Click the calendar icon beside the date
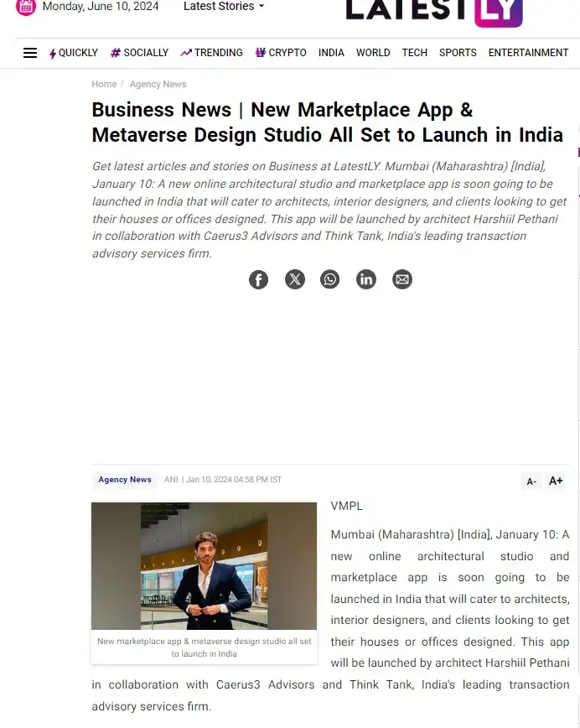Viewport: 580px width, 728px height. [x=26, y=7]
